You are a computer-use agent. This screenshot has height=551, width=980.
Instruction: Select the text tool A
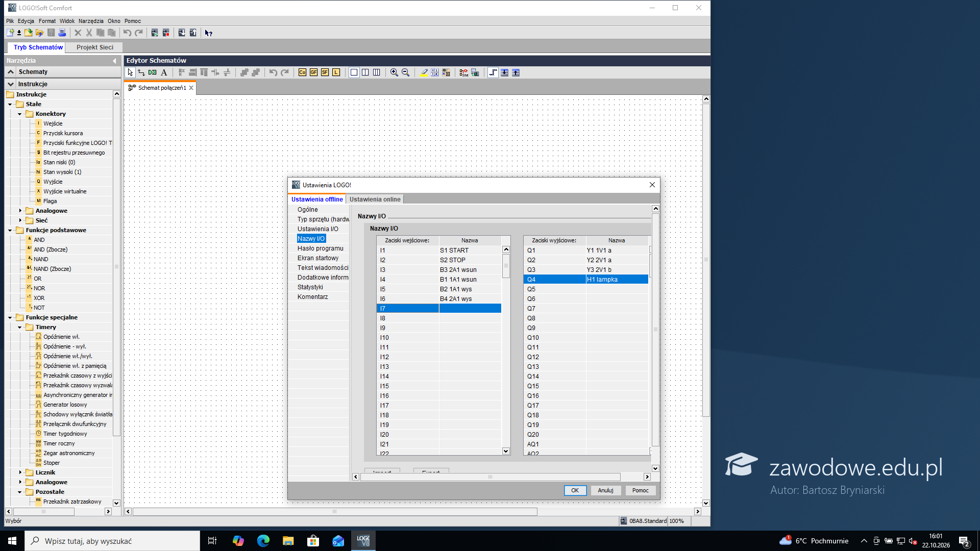[164, 72]
